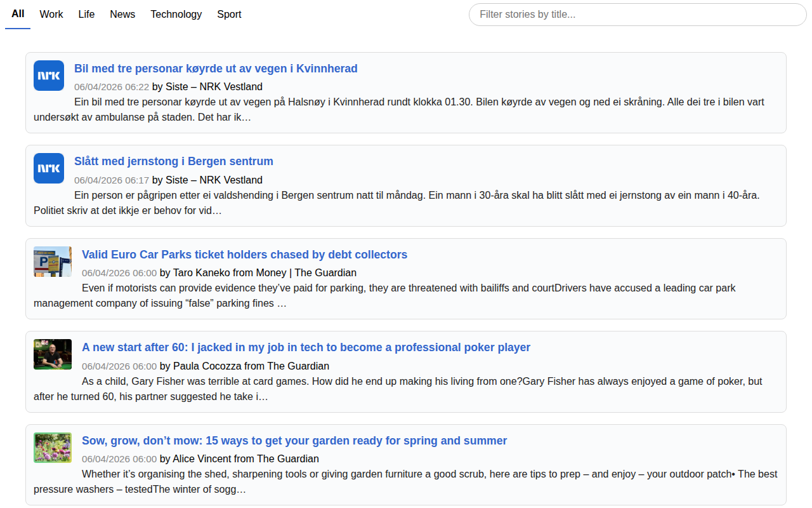
Task: Switch to the All tab
Action: coord(18,14)
